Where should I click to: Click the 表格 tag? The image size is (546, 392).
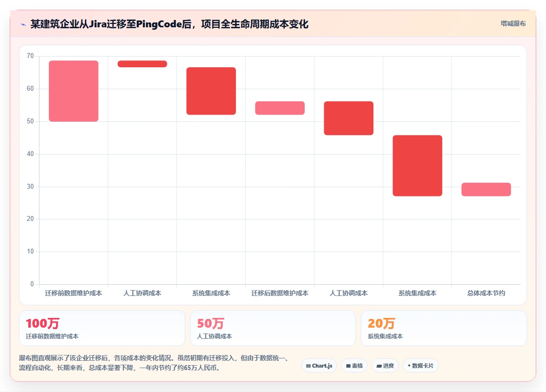click(x=354, y=366)
